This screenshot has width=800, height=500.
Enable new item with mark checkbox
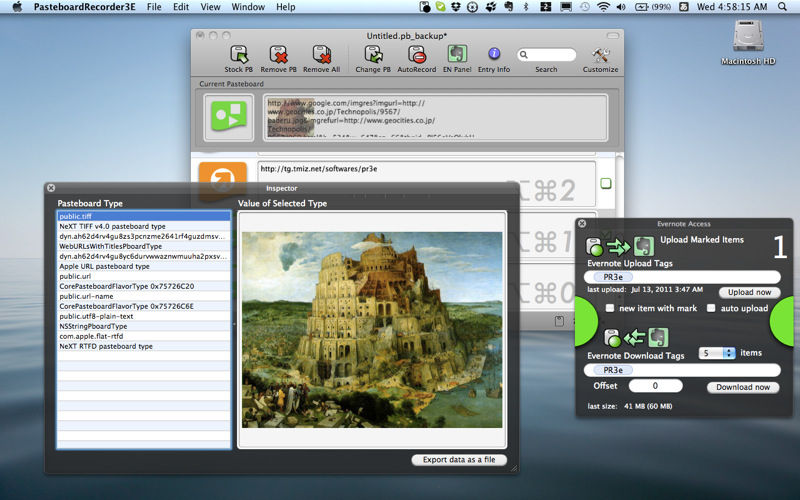(x=610, y=308)
